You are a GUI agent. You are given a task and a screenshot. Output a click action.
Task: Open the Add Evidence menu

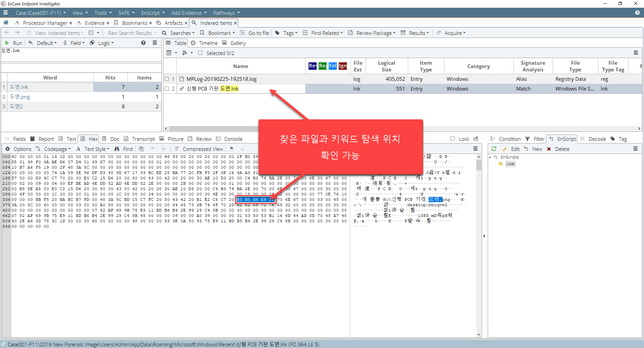[189, 13]
